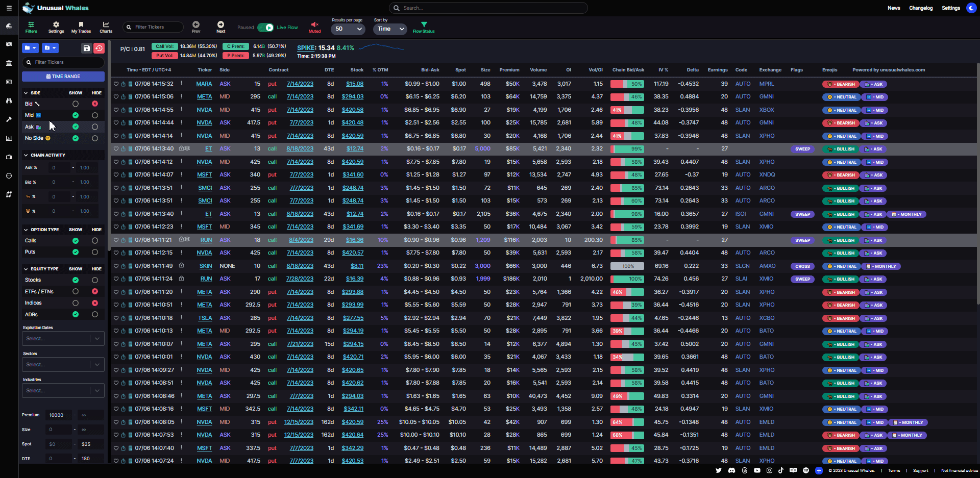Open the add-folder preset dropdown
Screen dimensions: 980x478
(50, 48)
